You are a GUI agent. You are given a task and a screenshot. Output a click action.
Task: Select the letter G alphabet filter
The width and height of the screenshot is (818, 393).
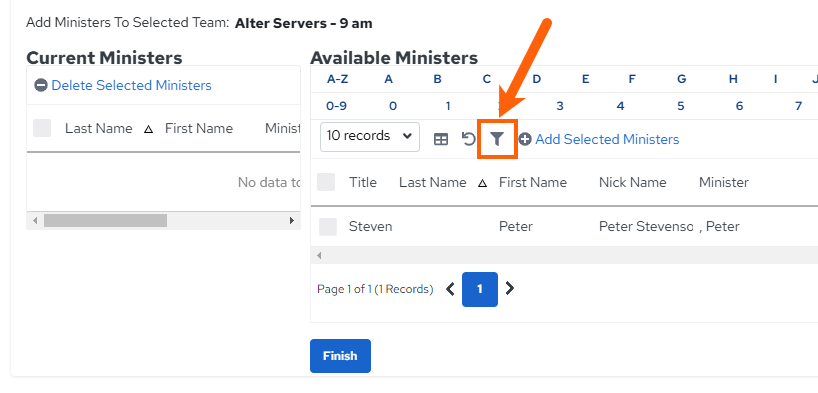681,79
